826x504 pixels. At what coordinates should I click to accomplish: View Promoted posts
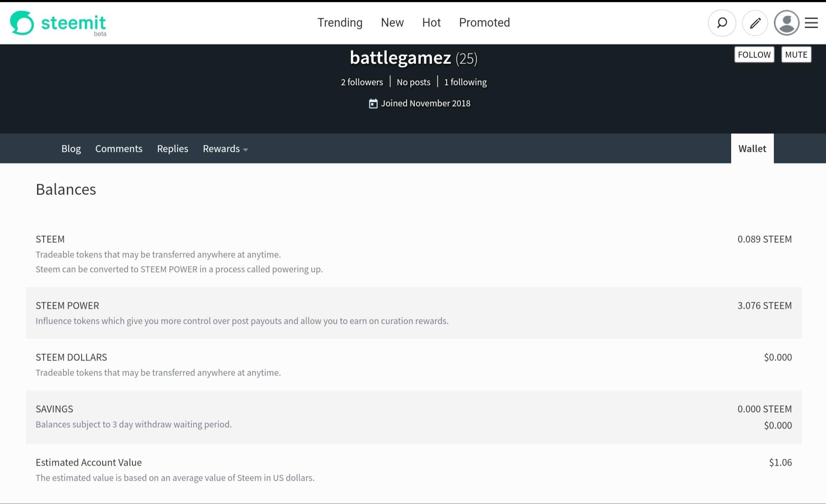[x=484, y=22]
